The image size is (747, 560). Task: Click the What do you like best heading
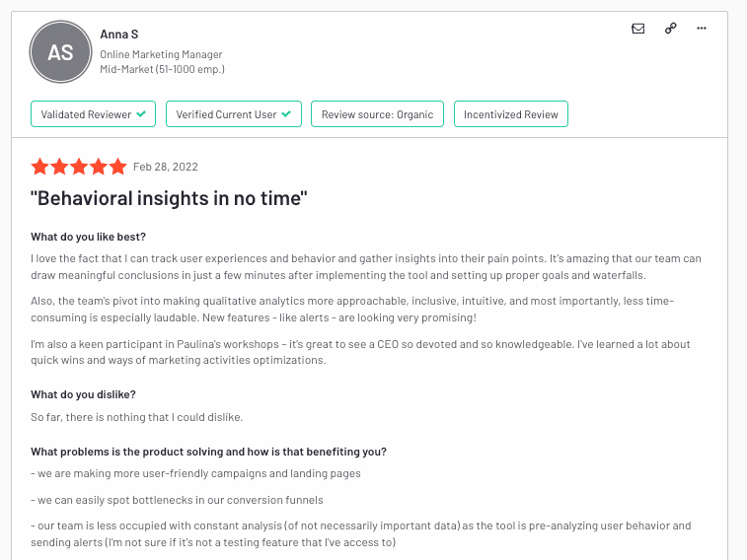pos(88,237)
